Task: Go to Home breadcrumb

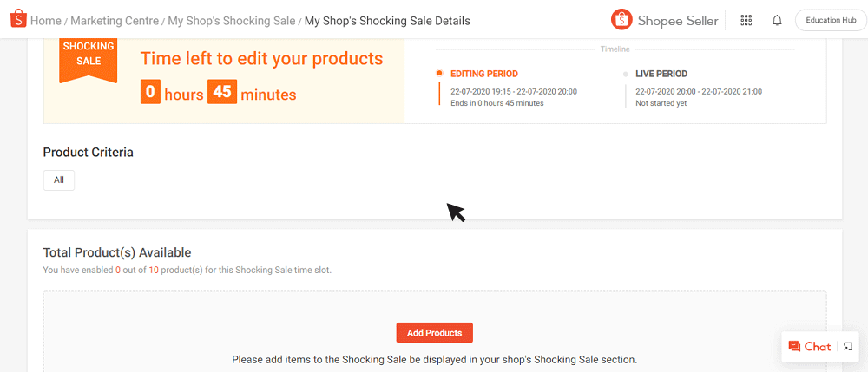Action: (x=46, y=20)
